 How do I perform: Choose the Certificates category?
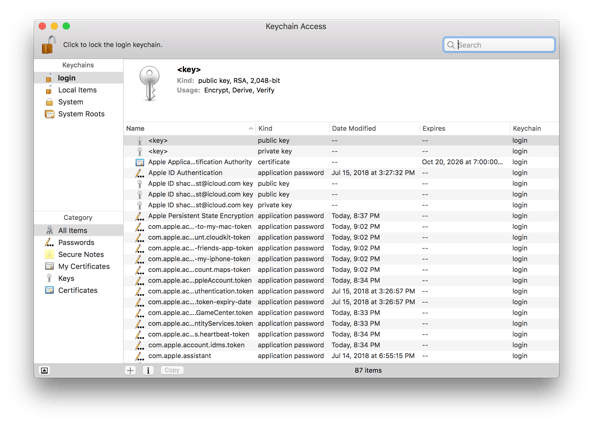point(78,290)
